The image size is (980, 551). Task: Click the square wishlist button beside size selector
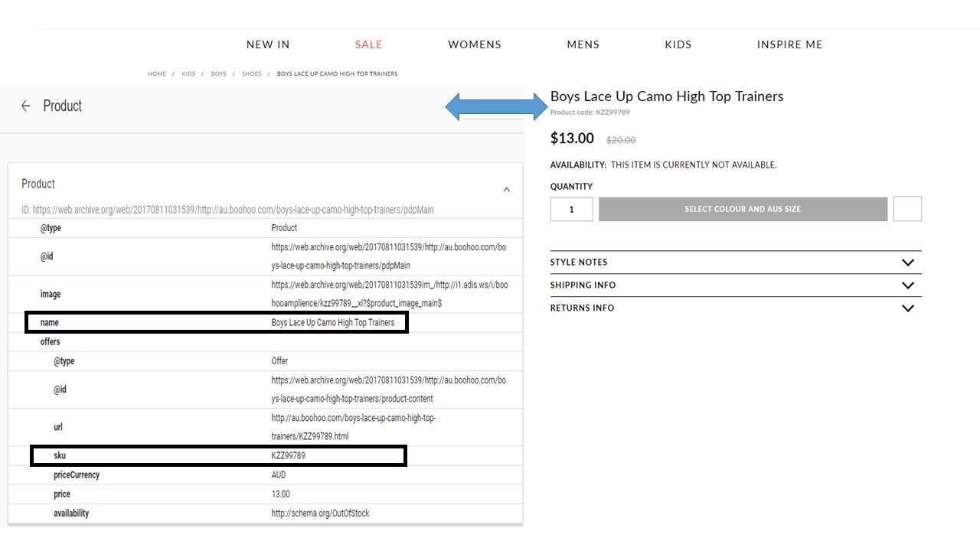tap(907, 209)
